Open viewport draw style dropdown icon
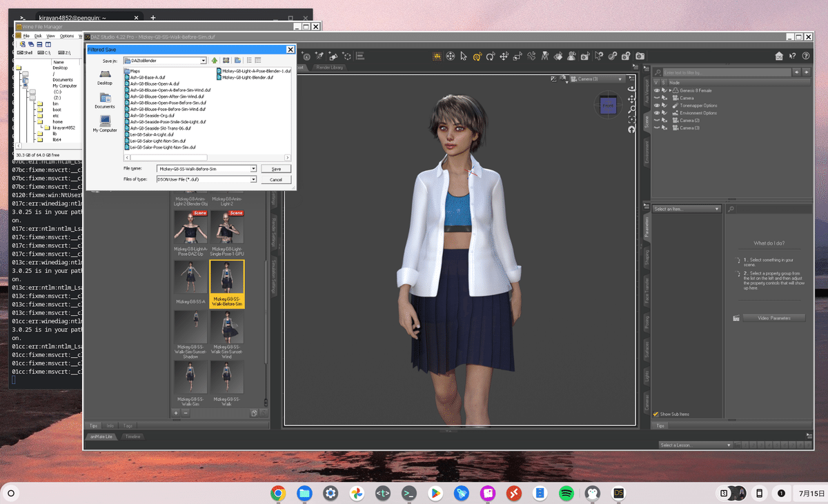Viewport: 828px width, 504px height. pyautogui.click(x=564, y=79)
